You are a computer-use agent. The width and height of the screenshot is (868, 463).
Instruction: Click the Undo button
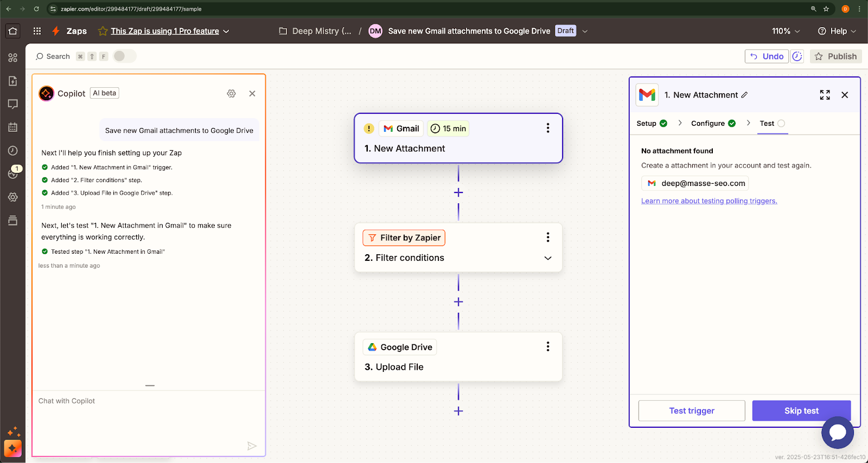[767, 56]
